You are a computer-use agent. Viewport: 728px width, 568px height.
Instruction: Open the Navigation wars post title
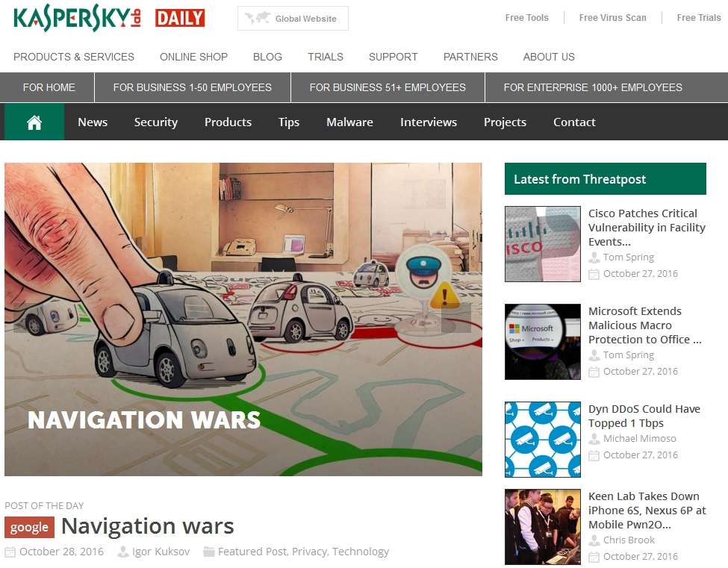point(148,526)
